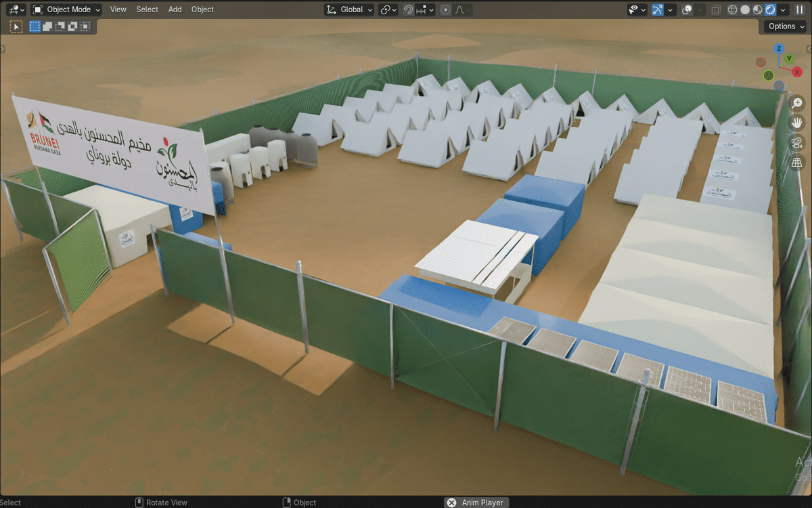Expand the Options dropdown
This screenshot has width=812, height=508.
[786, 26]
